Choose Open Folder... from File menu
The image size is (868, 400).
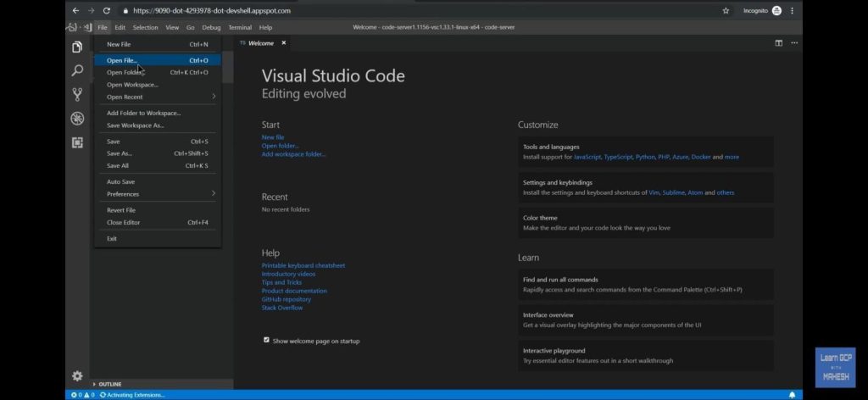pos(158,73)
